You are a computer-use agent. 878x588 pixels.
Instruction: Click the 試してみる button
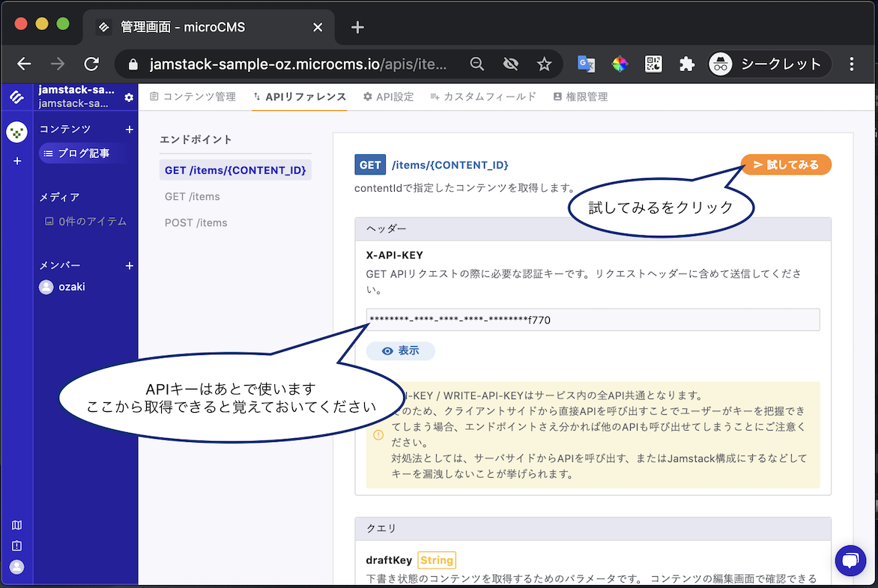point(786,165)
